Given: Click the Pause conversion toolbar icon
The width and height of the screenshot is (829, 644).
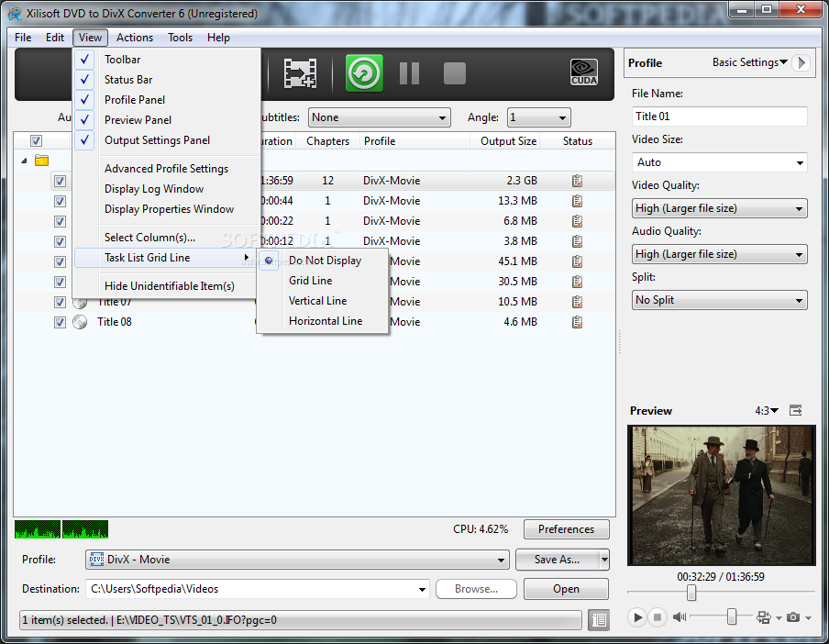Looking at the screenshot, I should coord(409,73).
